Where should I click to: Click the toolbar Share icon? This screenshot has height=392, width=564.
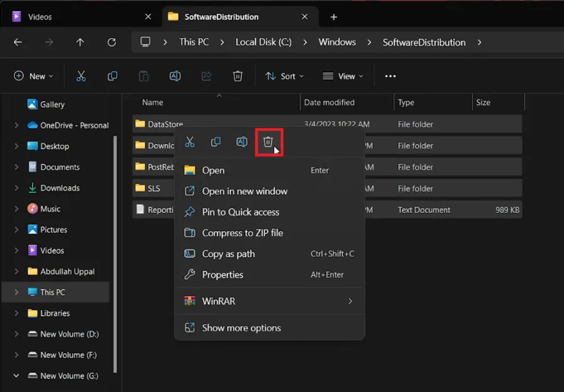click(206, 76)
